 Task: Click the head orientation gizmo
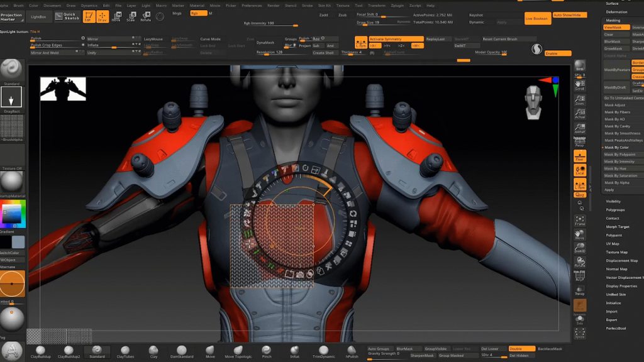click(534, 102)
